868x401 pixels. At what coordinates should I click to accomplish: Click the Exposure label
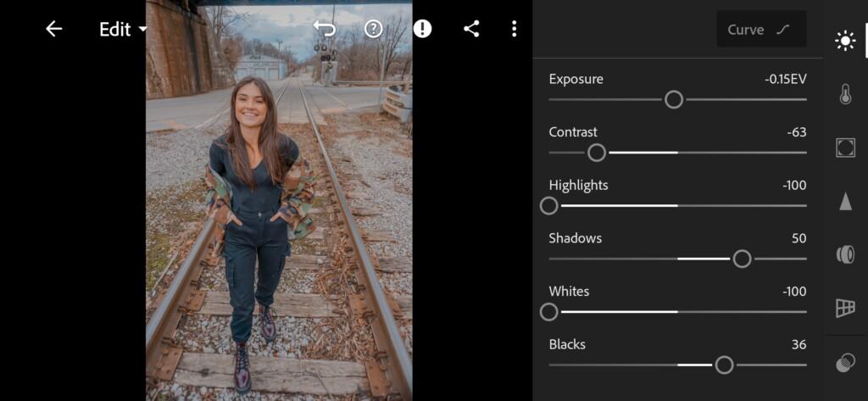[576, 79]
